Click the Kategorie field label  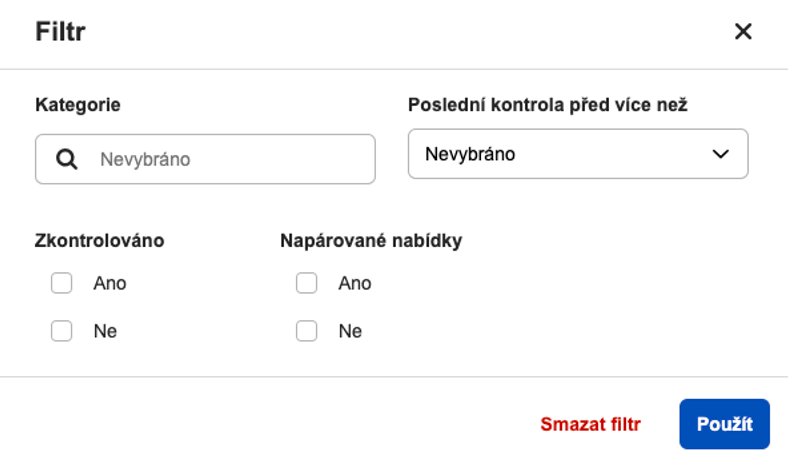coord(78,104)
